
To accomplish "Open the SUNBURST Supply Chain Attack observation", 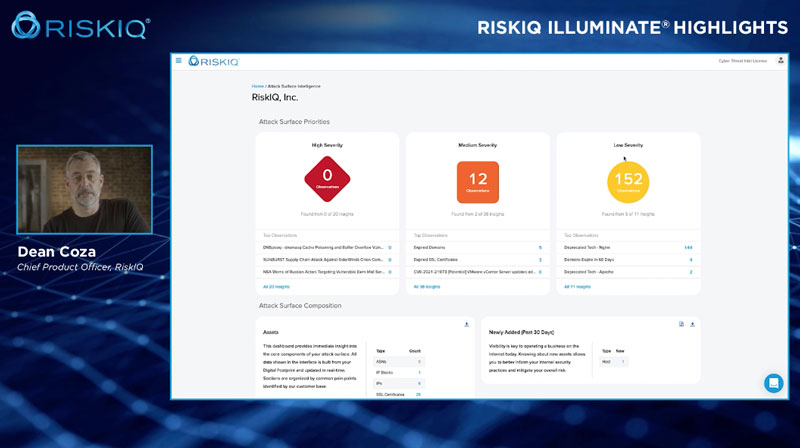I will [327, 260].
